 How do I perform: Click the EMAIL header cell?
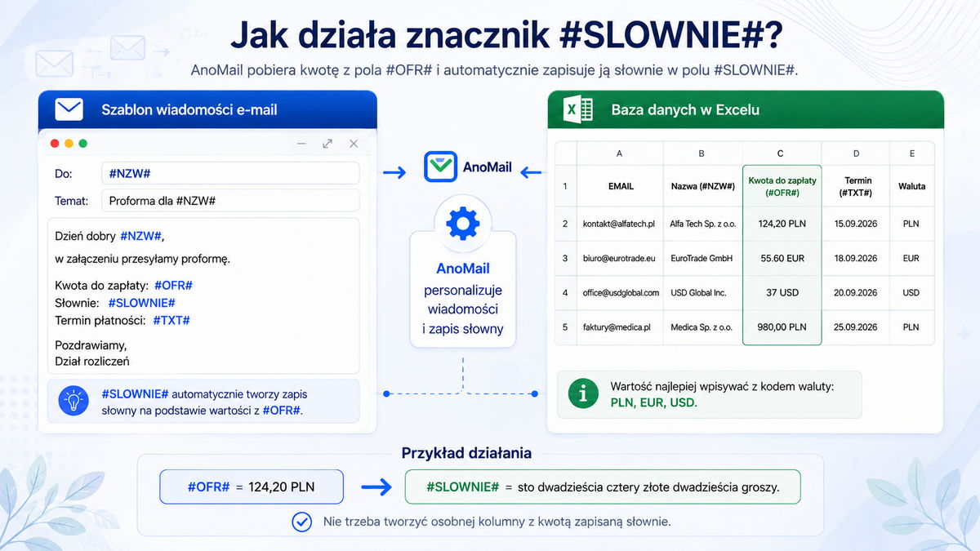click(x=620, y=186)
